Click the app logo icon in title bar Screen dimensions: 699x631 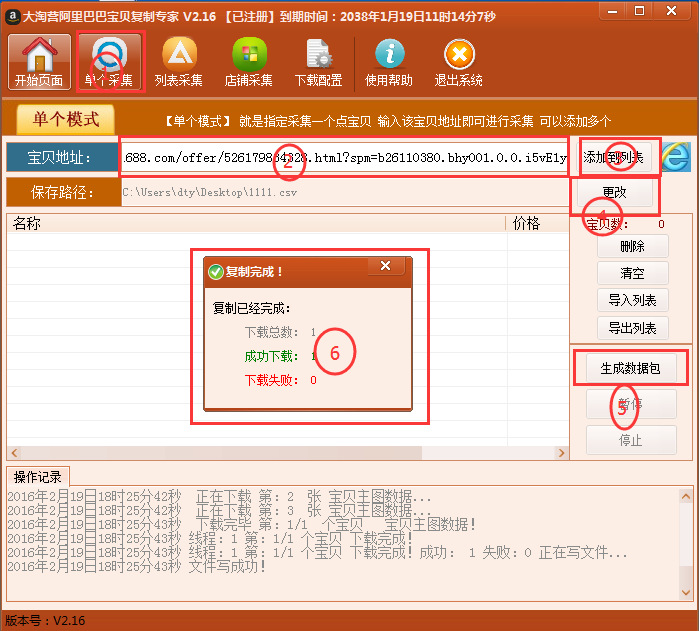coord(12,17)
